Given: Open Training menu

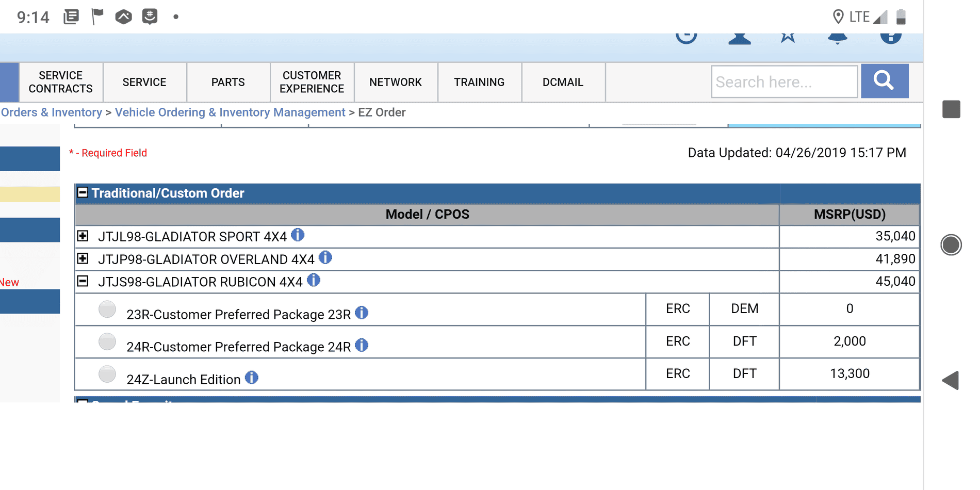Looking at the screenshot, I should (479, 82).
